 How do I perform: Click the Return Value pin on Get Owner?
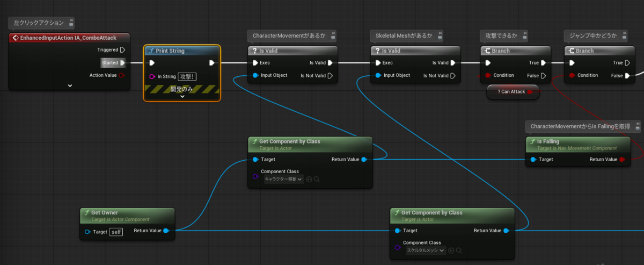pos(166,231)
